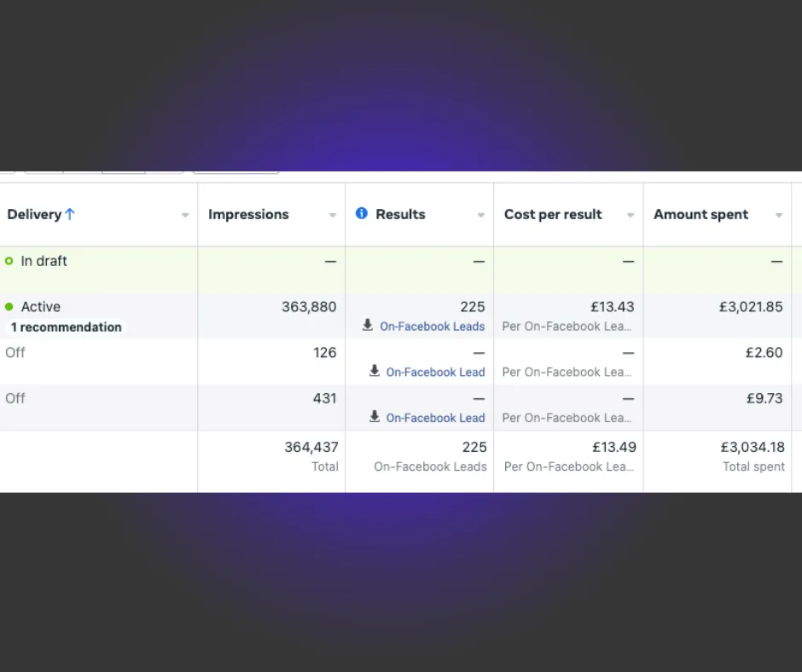The width and height of the screenshot is (802, 672).
Task: Open the Results column dropdown arrow
Action: [x=481, y=215]
